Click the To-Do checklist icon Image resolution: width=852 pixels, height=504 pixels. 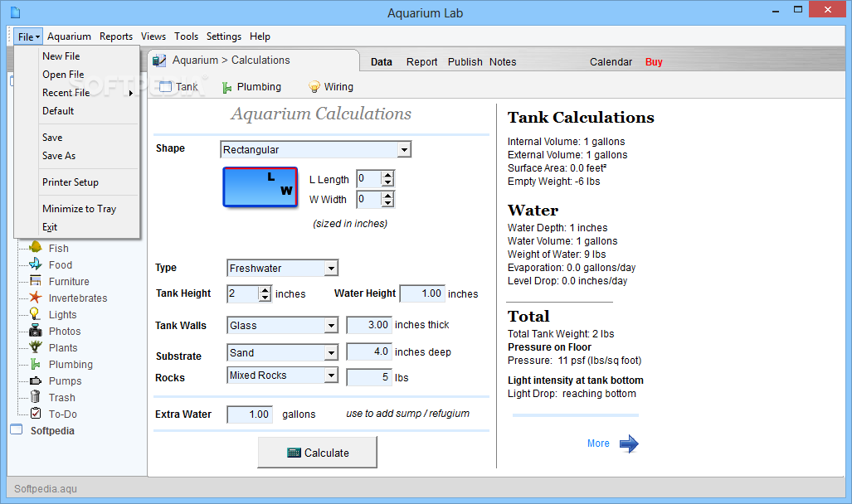click(36, 414)
